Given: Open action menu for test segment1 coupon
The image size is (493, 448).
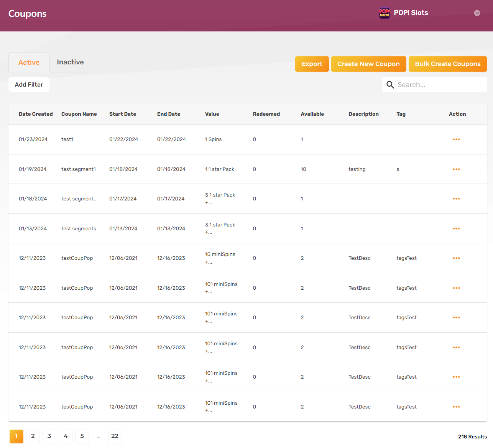Looking at the screenshot, I should tap(456, 169).
